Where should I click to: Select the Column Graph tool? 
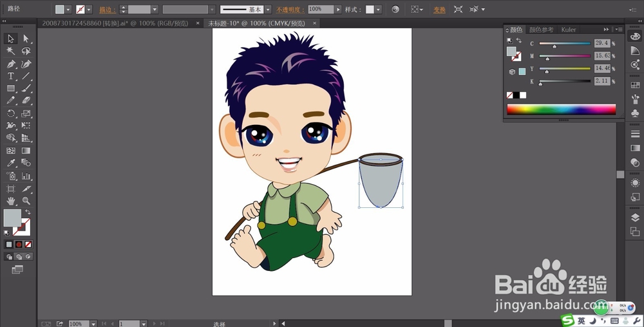point(26,176)
